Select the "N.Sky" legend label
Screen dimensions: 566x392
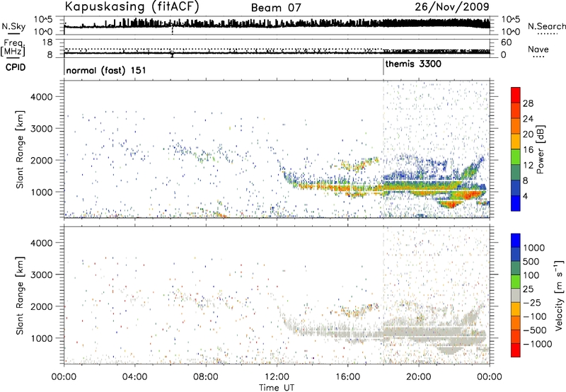(13, 26)
